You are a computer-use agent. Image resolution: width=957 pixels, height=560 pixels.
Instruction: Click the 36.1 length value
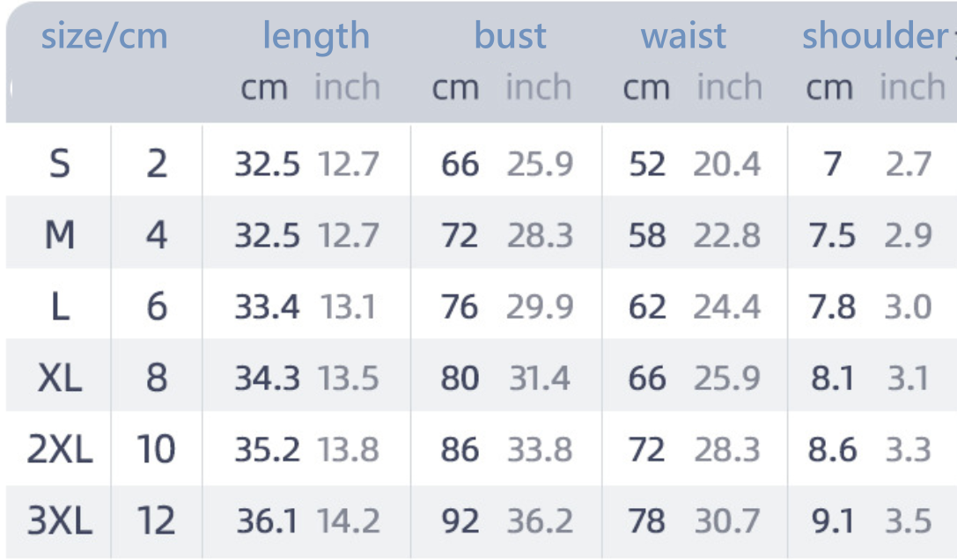(x=268, y=521)
